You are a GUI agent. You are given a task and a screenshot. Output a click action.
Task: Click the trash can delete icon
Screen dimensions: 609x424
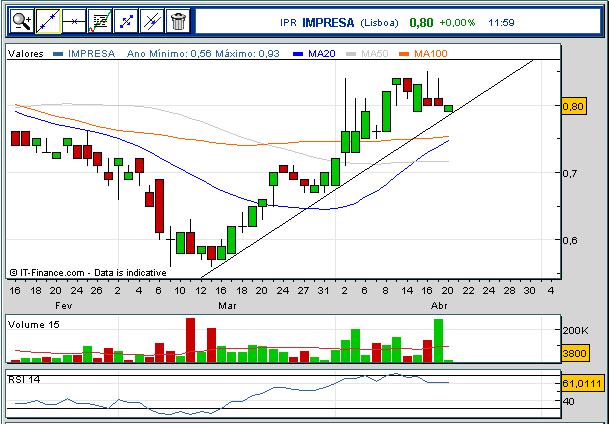click(178, 21)
